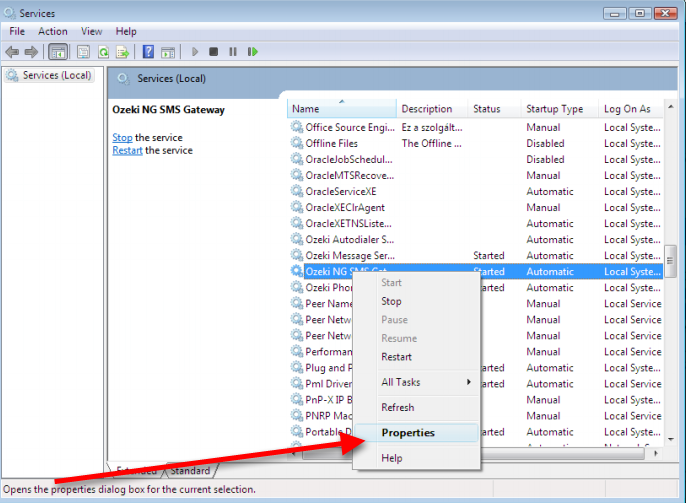Click gear icon beside Ozeki Message Server
Screen dimensions: 686x503
297,255
